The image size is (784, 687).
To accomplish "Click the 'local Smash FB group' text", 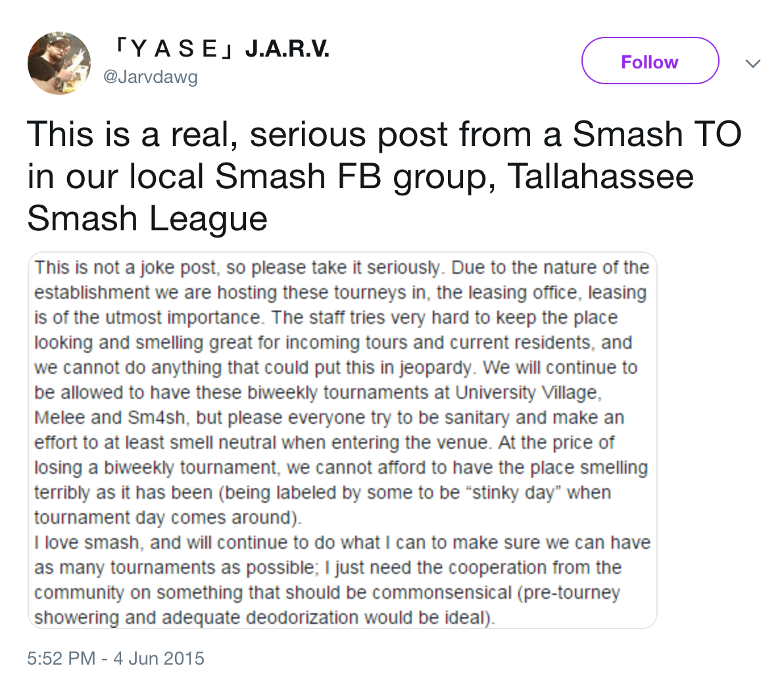I will 306,176.
